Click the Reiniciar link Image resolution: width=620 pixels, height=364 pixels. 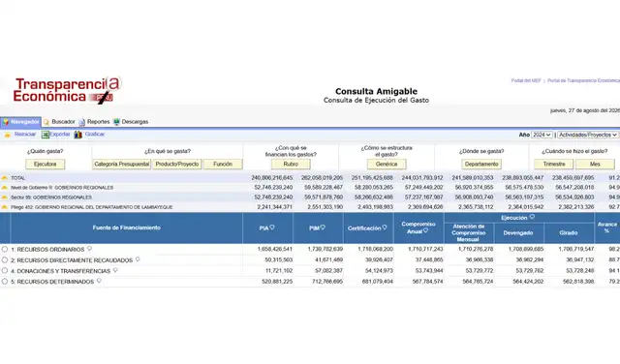tap(25, 135)
